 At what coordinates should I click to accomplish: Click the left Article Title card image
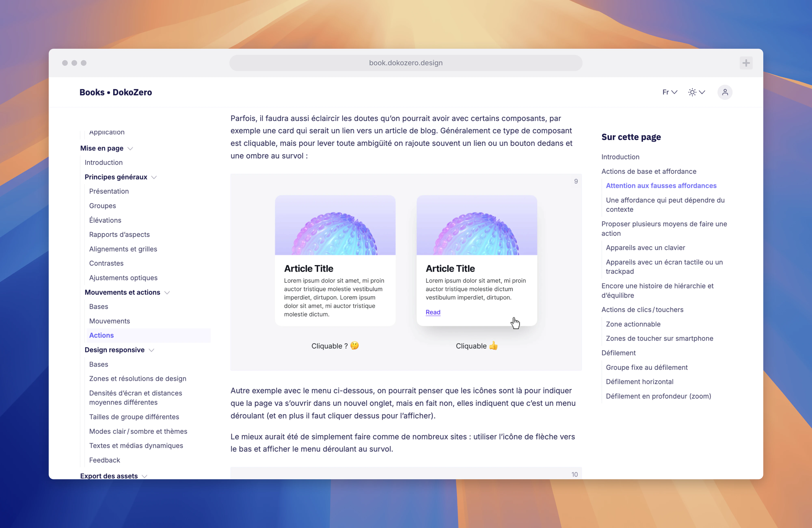point(335,225)
